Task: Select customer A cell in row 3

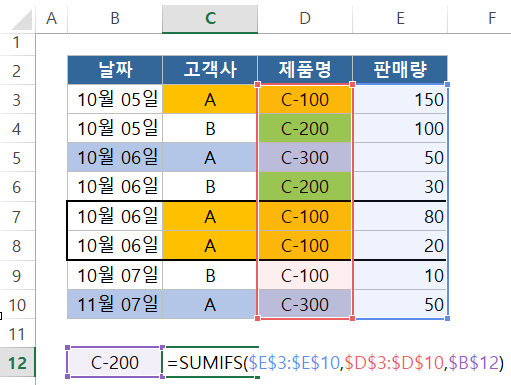Action: pyautogui.click(x=210, y=99)
